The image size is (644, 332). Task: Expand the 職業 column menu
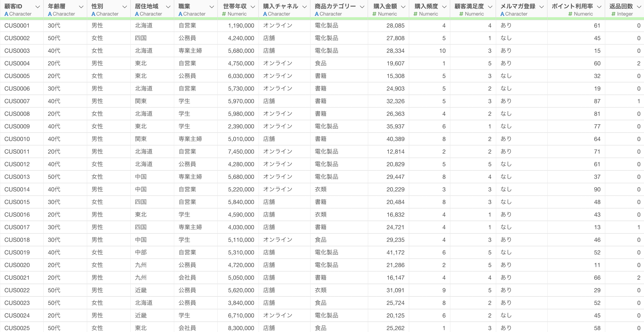click(x=212, y=7)
